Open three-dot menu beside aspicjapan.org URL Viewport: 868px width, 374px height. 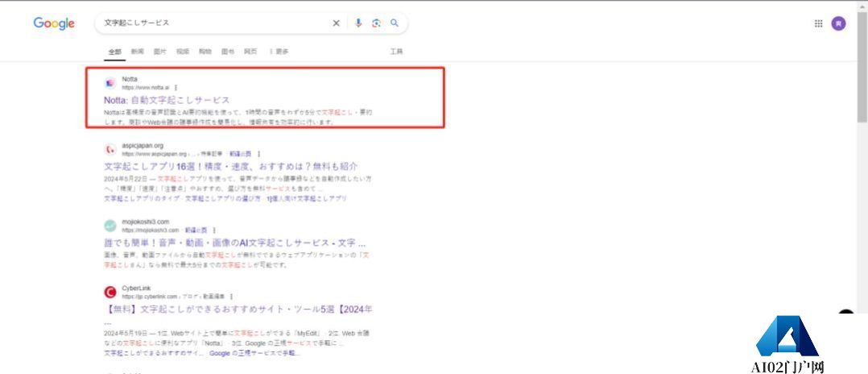[258, 153]
